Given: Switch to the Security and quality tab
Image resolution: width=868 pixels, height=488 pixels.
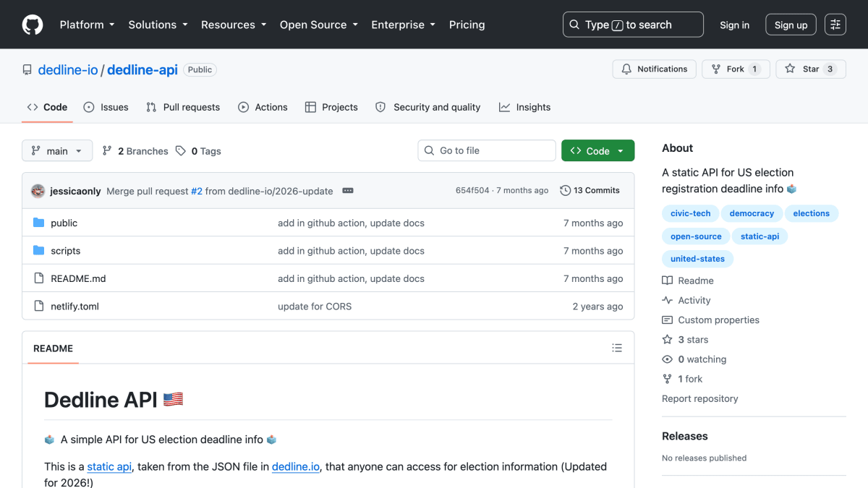Looking at the screenshot, I should point(427,107).
